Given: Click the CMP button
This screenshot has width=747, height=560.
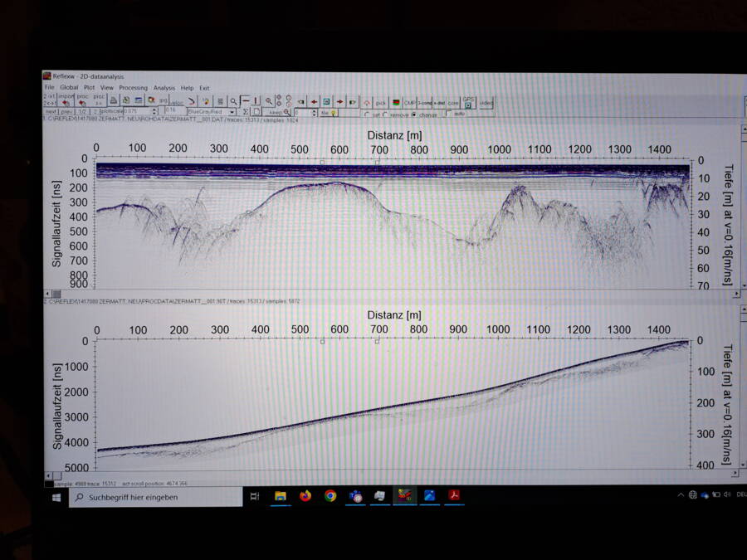Looking at the screenshot, I should point(408,102).
